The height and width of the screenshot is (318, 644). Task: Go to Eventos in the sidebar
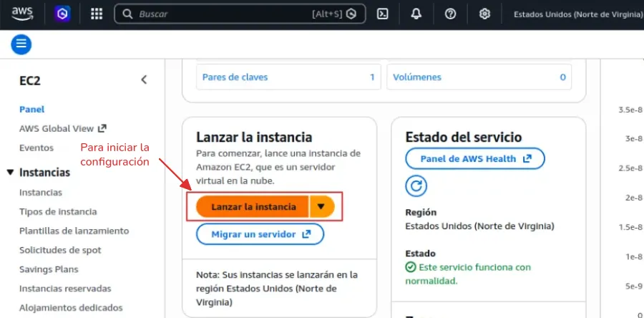coord(36,148)
